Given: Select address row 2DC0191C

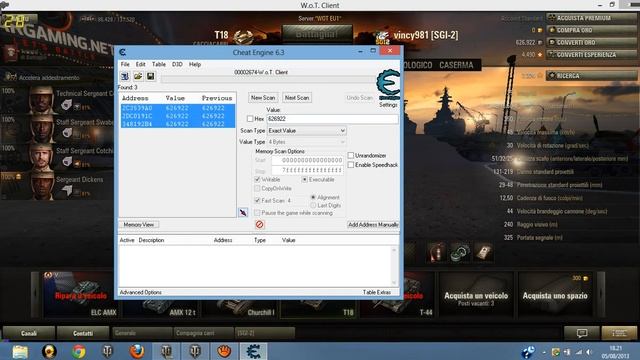Looking at the screenshot, I should click(x=178, y=116).
